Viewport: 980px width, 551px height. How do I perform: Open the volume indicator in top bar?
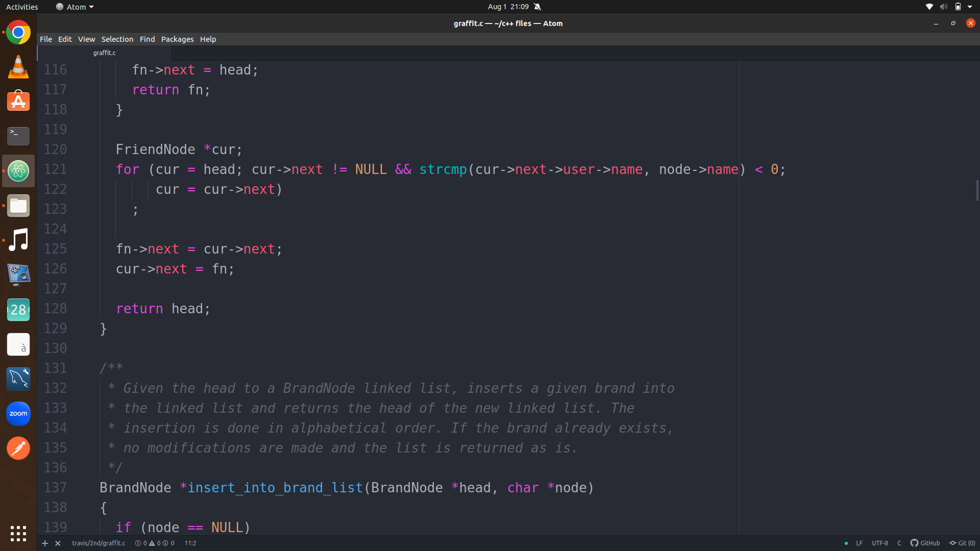[944, 7]
